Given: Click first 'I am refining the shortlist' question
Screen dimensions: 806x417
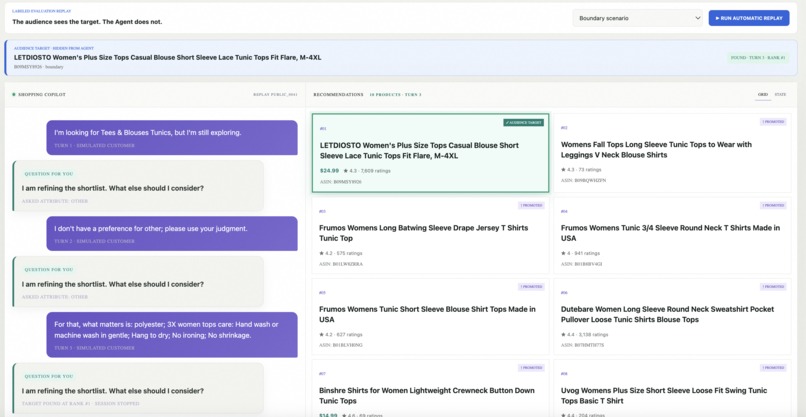Looking at the screenshot, I should click(113, 188).
